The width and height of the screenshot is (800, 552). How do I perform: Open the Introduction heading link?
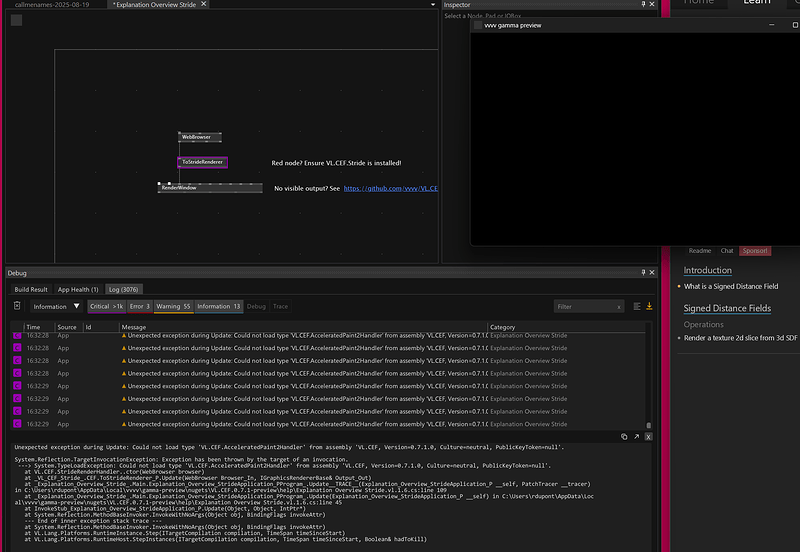(707, 270)
